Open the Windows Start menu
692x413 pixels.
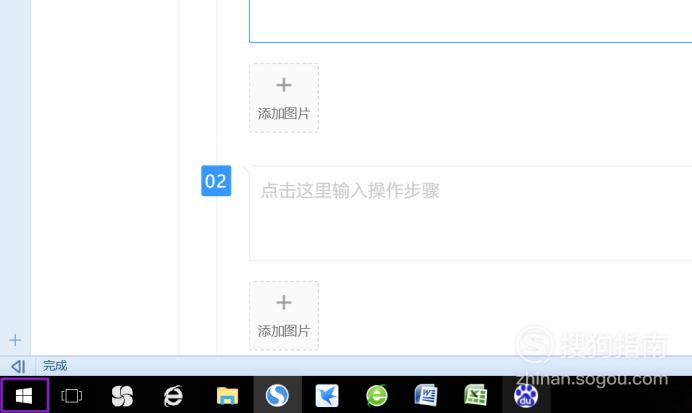pyautogui.click(x=24, y=395)
